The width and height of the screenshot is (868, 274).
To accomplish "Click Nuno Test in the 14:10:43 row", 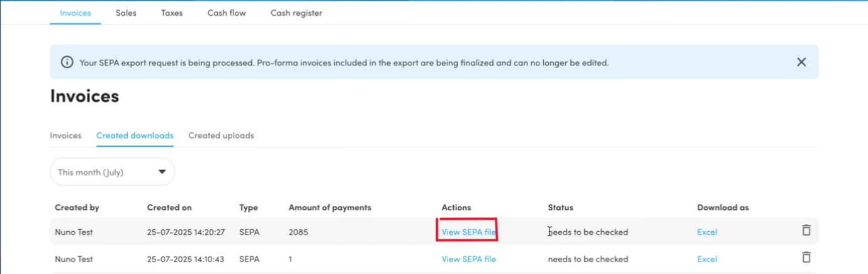I will [x=74, y=260].
